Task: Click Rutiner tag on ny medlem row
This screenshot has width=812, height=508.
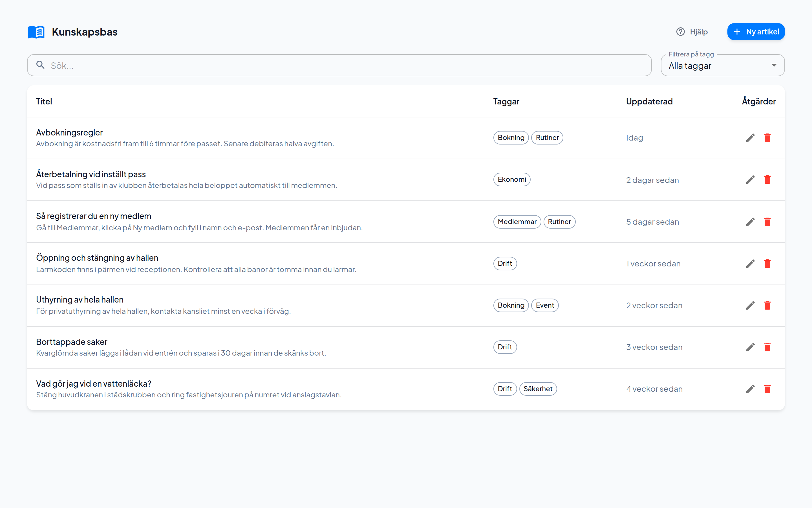Action: [559, 222]
